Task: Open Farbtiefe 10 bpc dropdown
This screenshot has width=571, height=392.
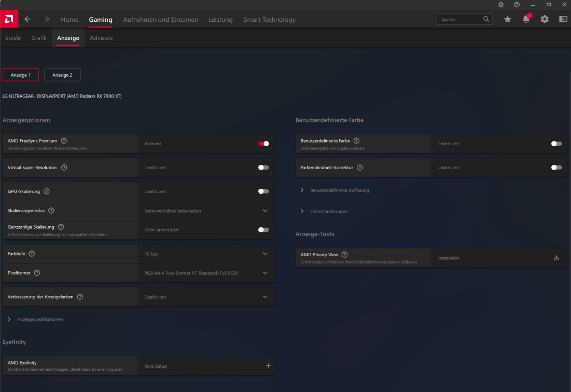Action: click(x=206, y=254)
